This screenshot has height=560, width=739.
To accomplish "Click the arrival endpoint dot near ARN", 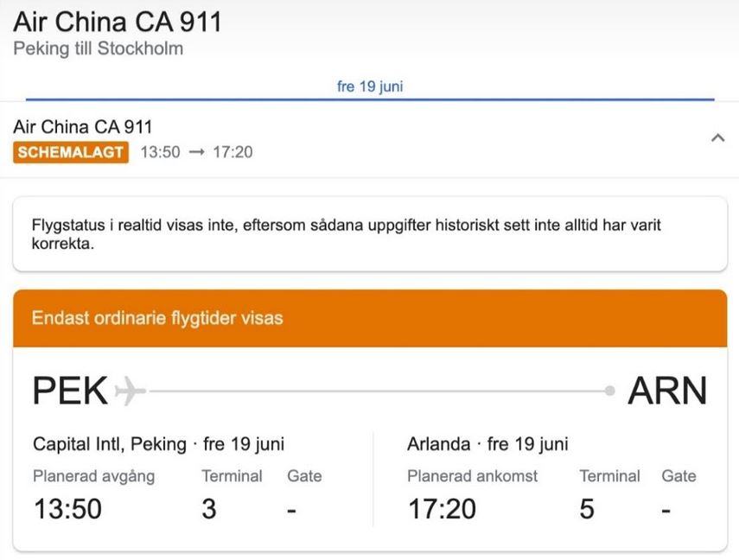I will pos(610,391).
